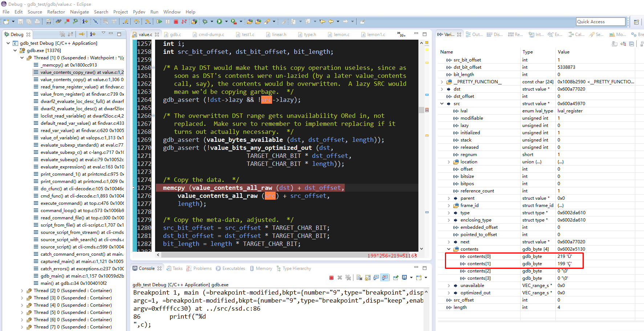
Task: Click Terminate button in Console toolbar
Action: click(331, 278)
